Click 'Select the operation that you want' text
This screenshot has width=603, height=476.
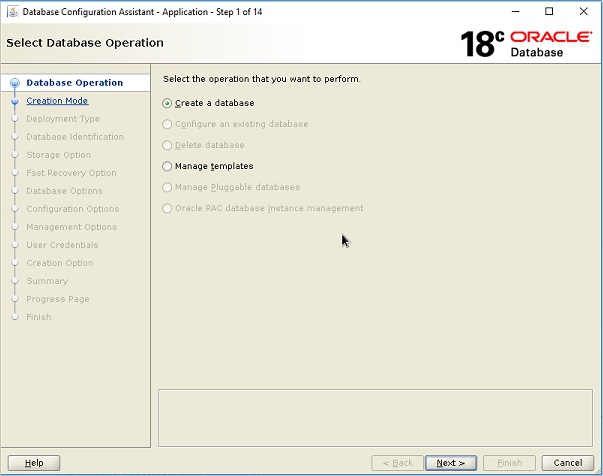point(262,79)
